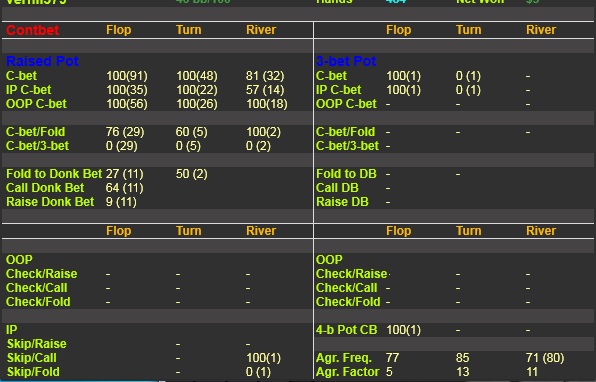This screenshot has height=382, width=596.
Task: Select the 'Fold to Donk Bet' label
Action: coord(54,174)
